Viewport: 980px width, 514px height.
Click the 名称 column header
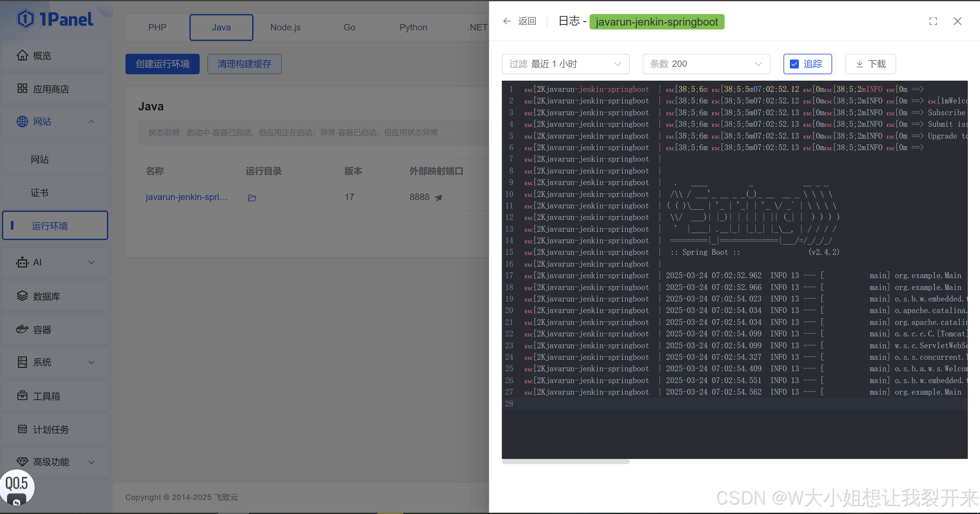click(x=155, y=171)
